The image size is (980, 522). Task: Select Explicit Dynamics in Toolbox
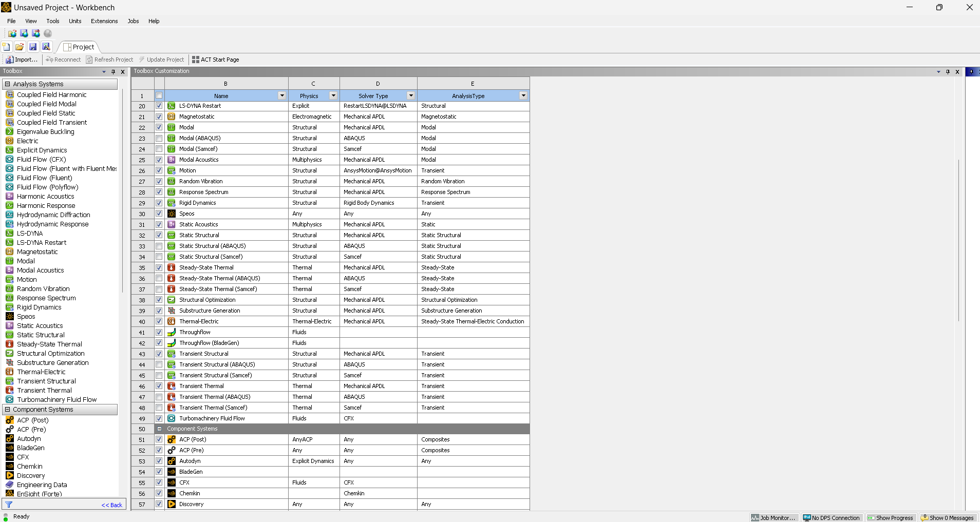pyautogui.click(x=42, y=150)
